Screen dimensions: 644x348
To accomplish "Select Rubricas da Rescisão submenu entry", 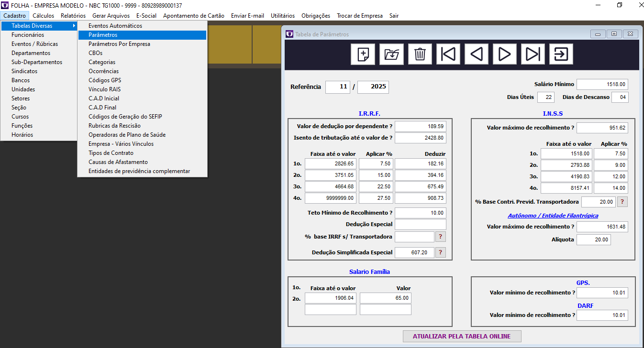I will coord(143,126).
